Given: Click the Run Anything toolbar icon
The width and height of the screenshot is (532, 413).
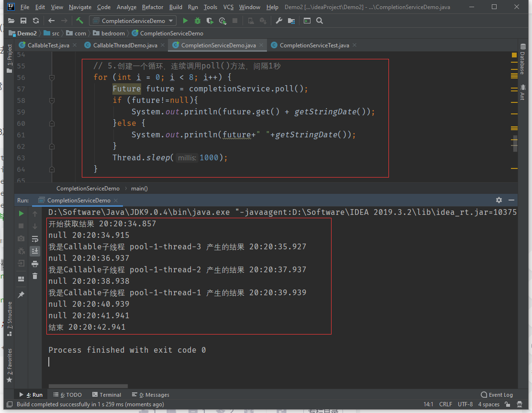Looking at the screenshot, I should tap(307, 21).
